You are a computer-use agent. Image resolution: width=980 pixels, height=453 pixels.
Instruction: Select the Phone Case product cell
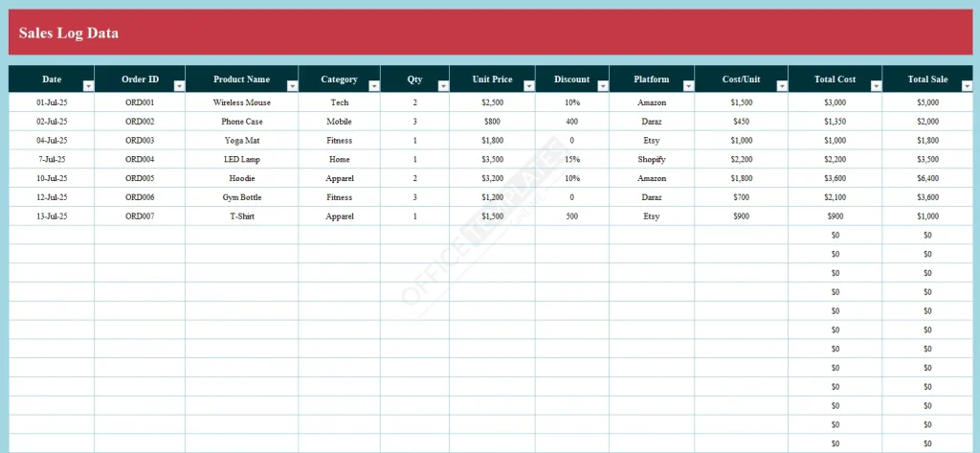pos(242,122)
